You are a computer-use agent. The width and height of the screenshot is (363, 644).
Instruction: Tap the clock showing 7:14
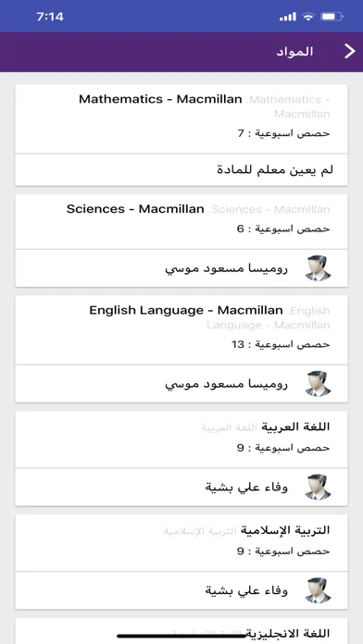[x=50, y=17]
